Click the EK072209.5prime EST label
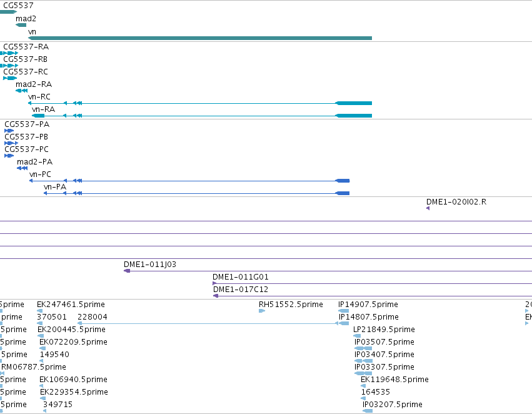532x414 pixels. 73,342
